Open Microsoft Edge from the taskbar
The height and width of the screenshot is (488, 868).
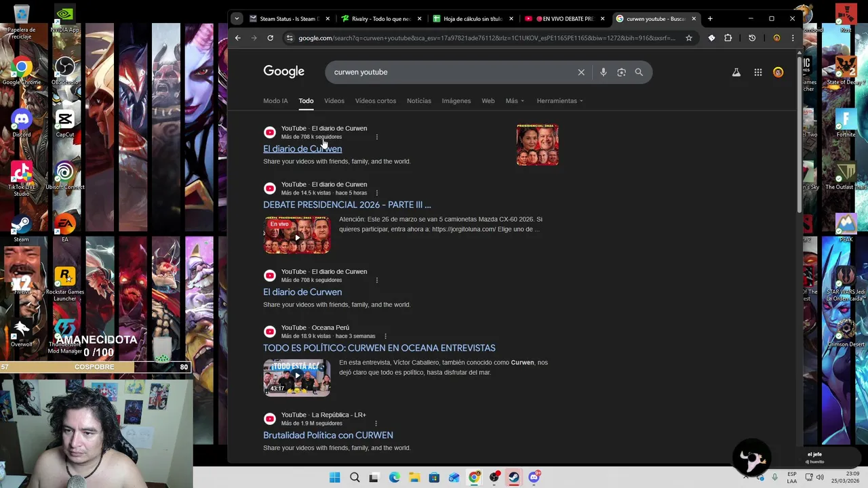pyautogui.click(x=395, y=477)
